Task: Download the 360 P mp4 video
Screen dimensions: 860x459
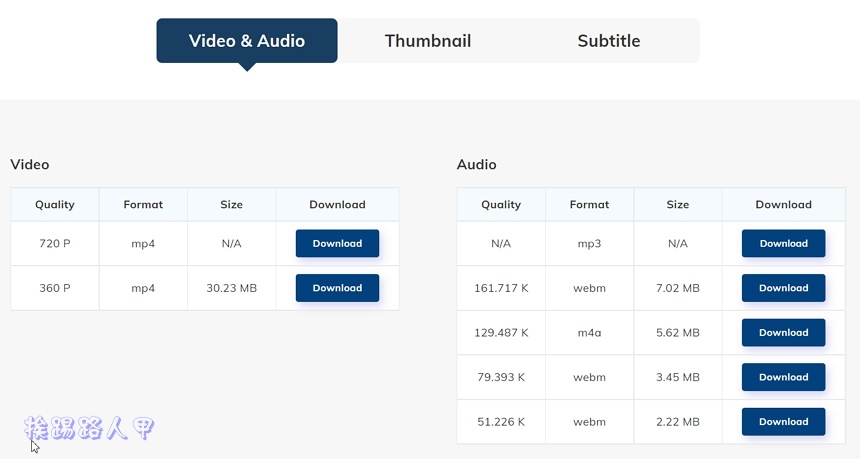Action: coord(337,288)
